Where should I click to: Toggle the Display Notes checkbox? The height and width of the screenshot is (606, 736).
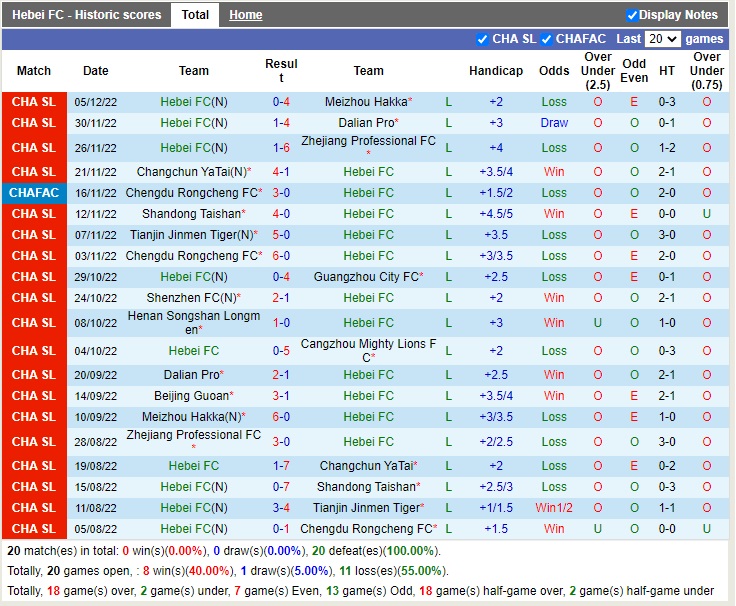pos(632,15)
